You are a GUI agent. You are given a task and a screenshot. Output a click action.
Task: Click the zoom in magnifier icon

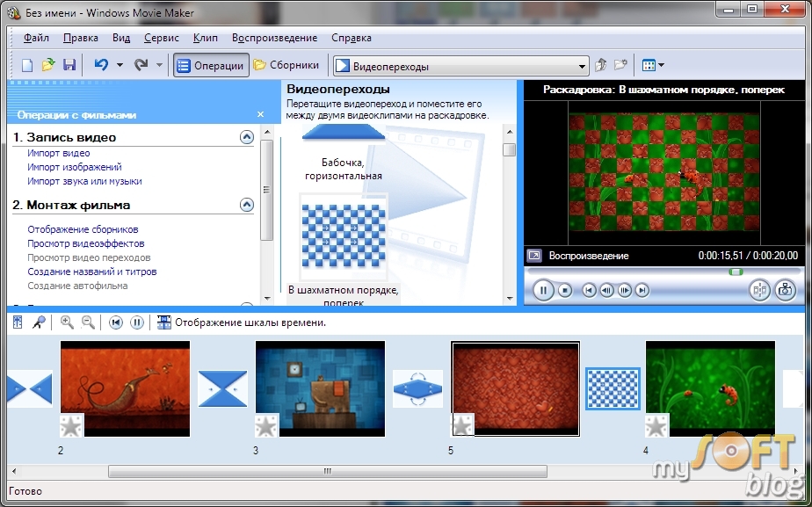point(67,322)
